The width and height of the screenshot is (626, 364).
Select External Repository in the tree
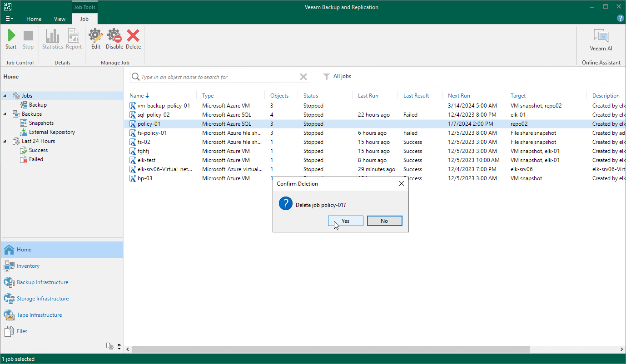(52, 132)
